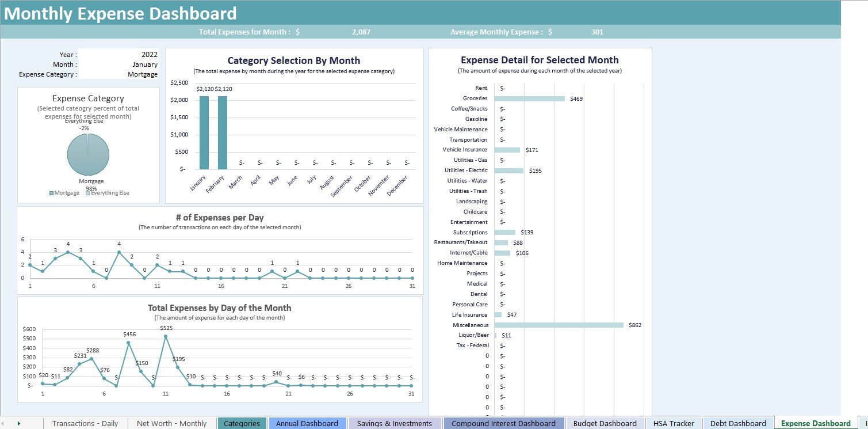Open the Budget Dashboard sheet
This screenshot has width=868, height=429.
605,423
